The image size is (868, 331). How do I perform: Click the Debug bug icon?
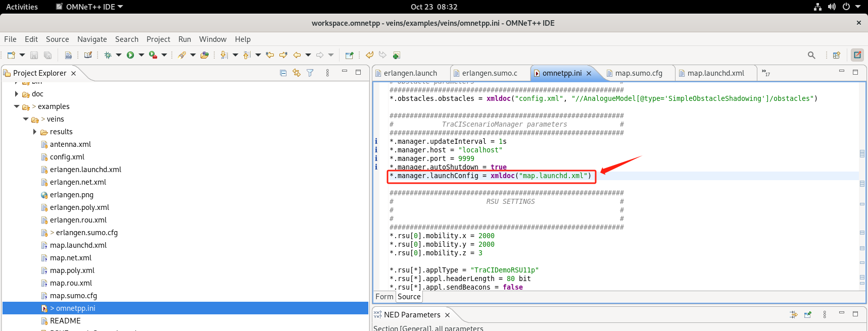[x=108, y=55]
